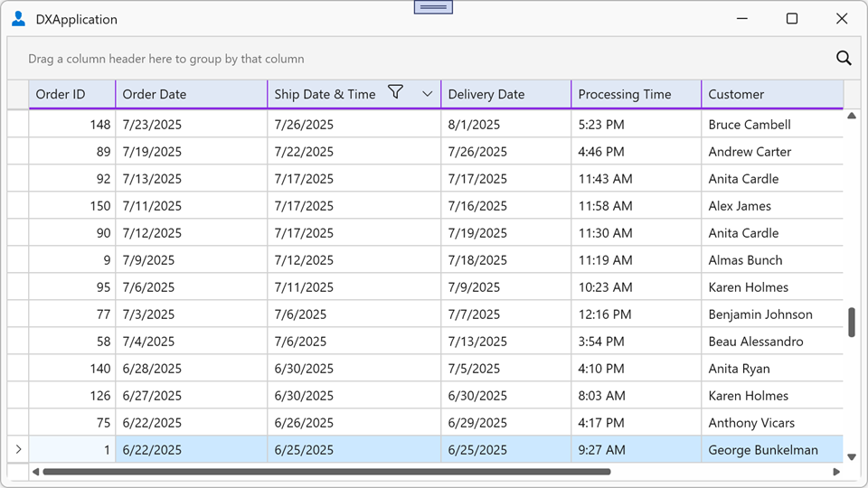This screenshot has width=868, height=488.
Task: Select Order ID cell 148
Action: (x=72, y=125)
